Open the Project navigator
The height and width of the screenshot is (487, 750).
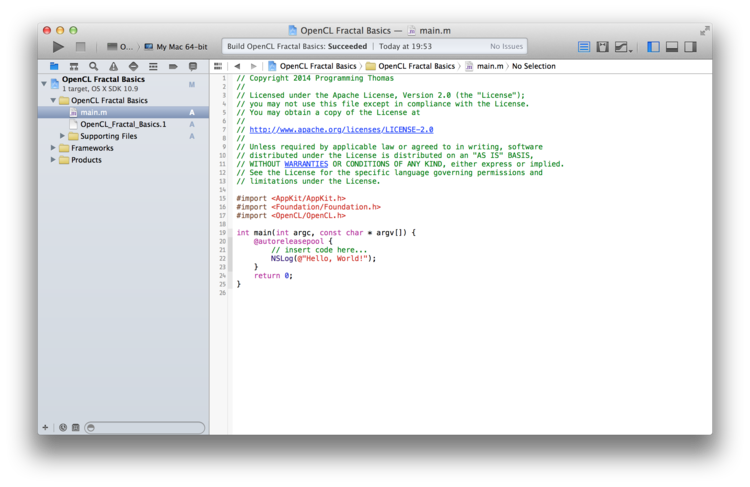[x=54, y=66]
